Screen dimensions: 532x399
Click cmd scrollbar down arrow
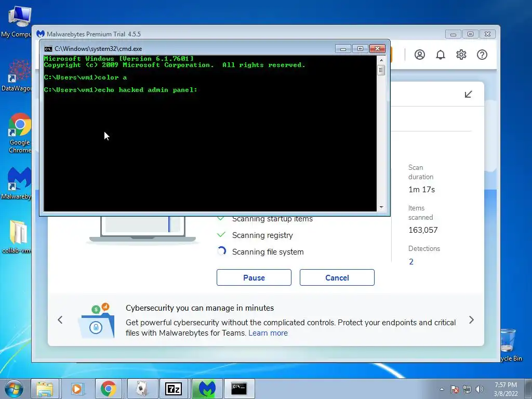[381, 207]
